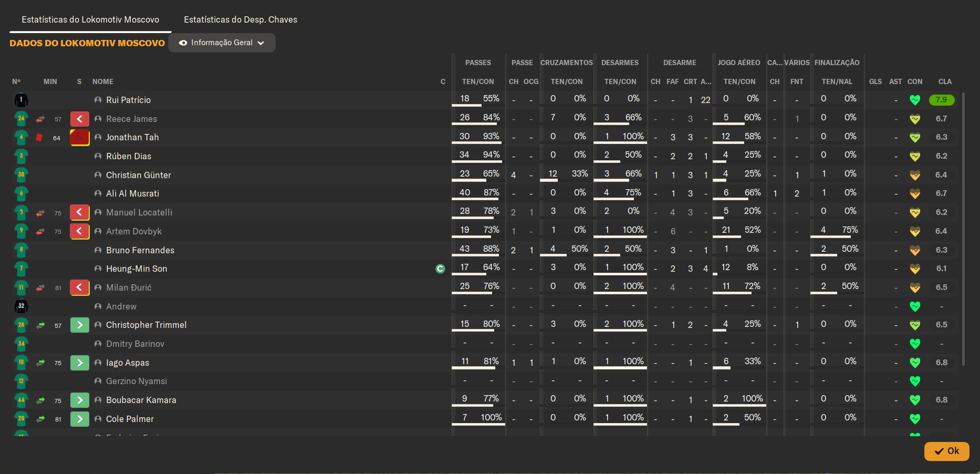Click Gerzino Nyamsi's name
Screen dimensions: 980x474
137,381
